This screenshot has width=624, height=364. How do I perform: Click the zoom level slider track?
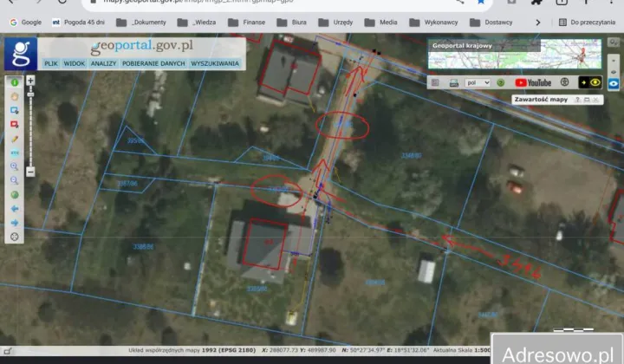(30, 130)
